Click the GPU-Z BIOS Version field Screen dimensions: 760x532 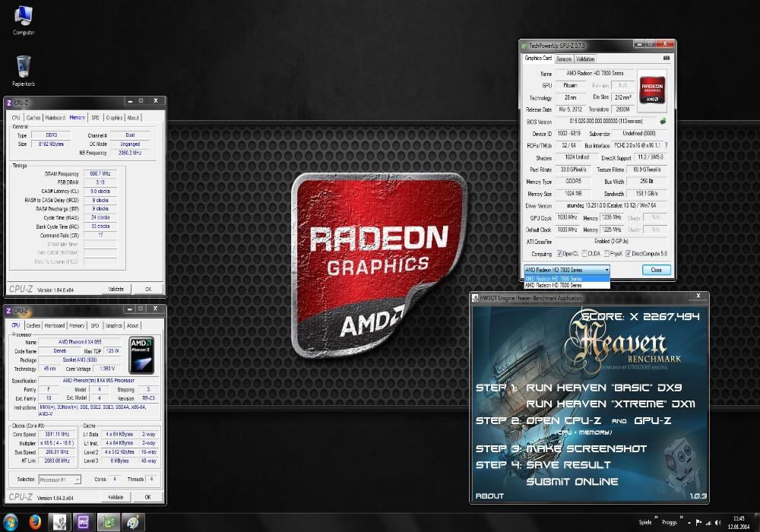tap(606, 121)
